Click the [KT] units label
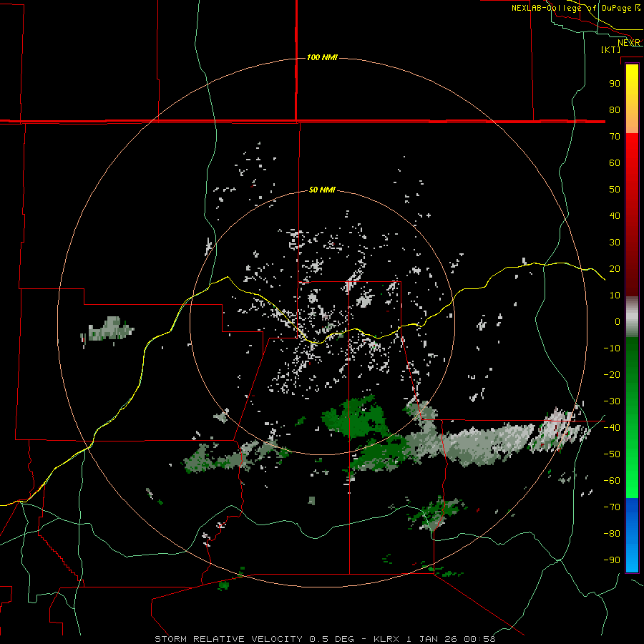Screen dimensions: 644x644 611,49
